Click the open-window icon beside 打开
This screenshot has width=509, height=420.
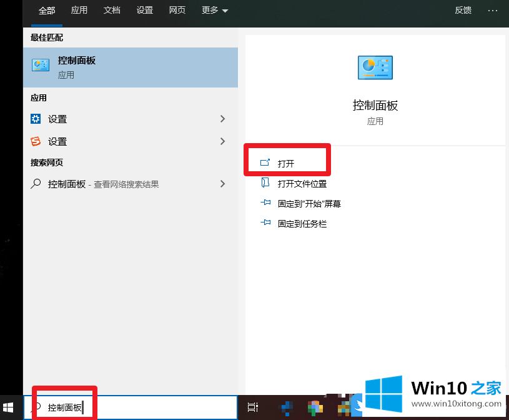(265, 162)
